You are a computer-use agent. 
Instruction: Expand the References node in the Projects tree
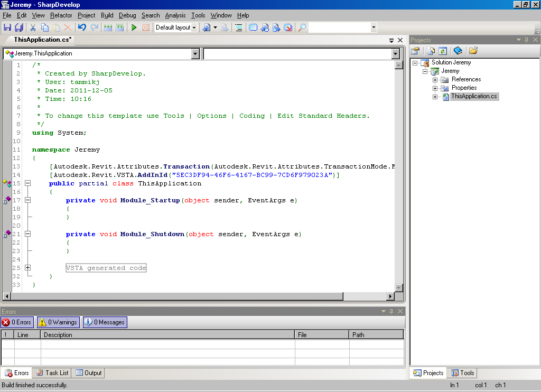(435, 80)
